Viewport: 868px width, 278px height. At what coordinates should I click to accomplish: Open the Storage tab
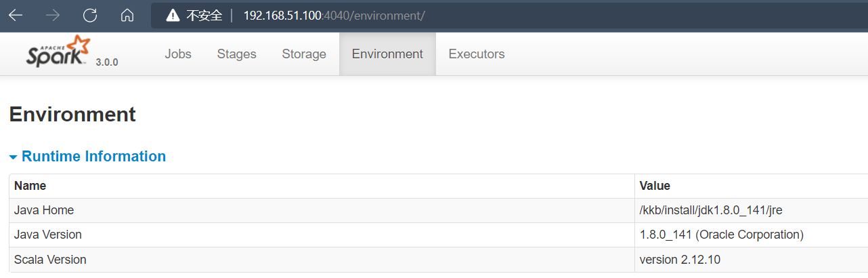pyautogui.click(x=304, y=54)
